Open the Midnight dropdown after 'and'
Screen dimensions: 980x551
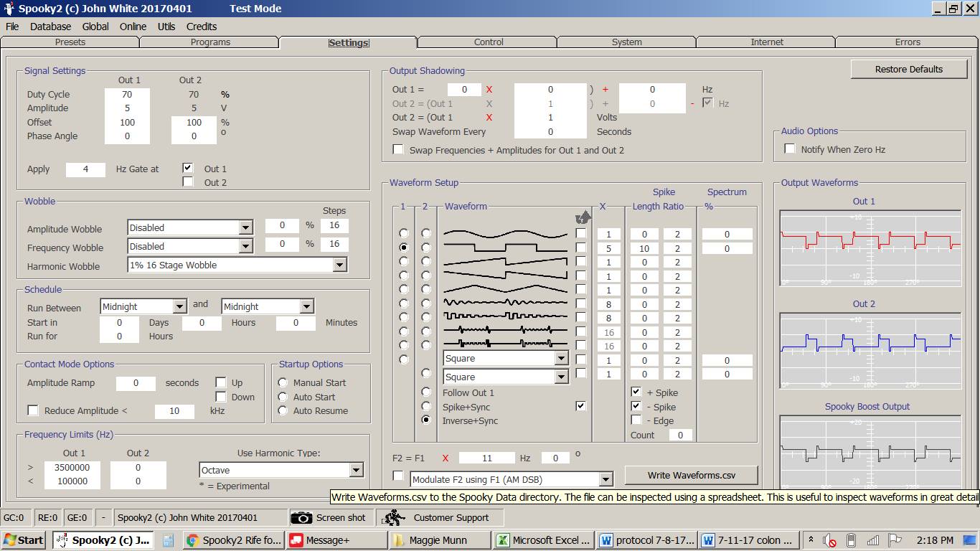[306, 306]
